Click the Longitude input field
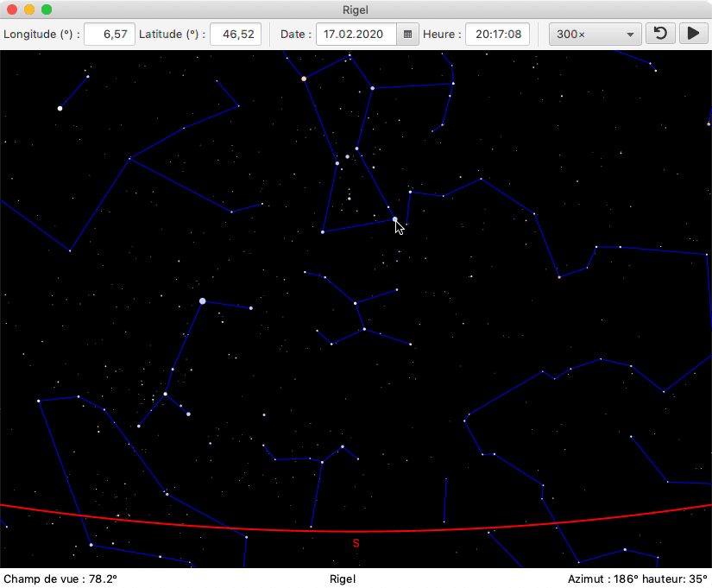 [x=110, y=34]
